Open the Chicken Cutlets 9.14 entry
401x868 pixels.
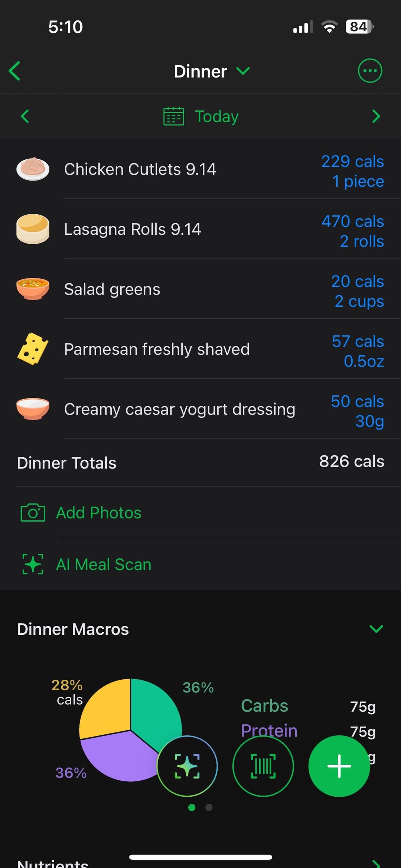(x=140, y=169)
